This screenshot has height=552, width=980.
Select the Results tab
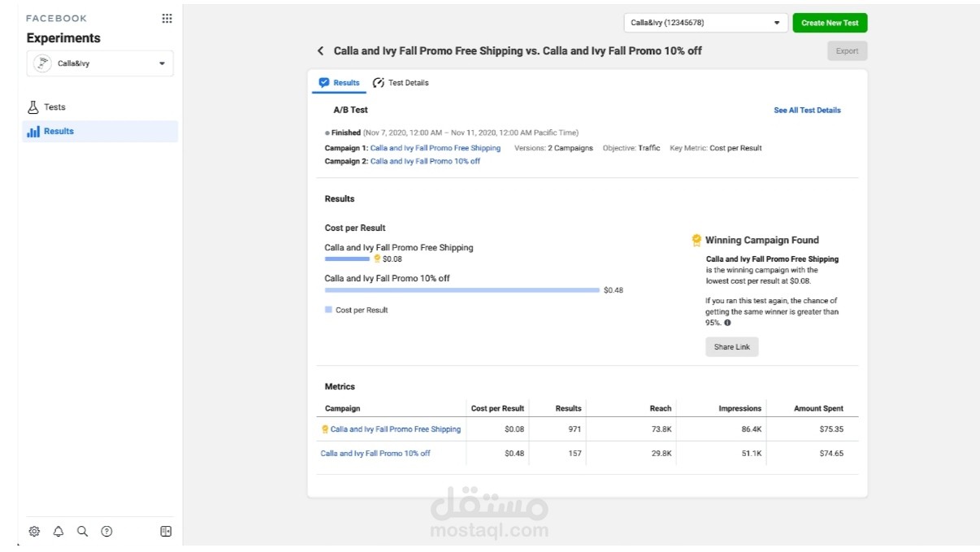[340, 83]
